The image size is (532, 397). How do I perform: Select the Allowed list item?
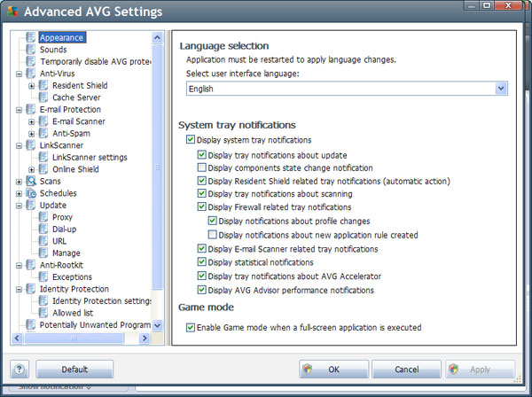click(73, 313)
